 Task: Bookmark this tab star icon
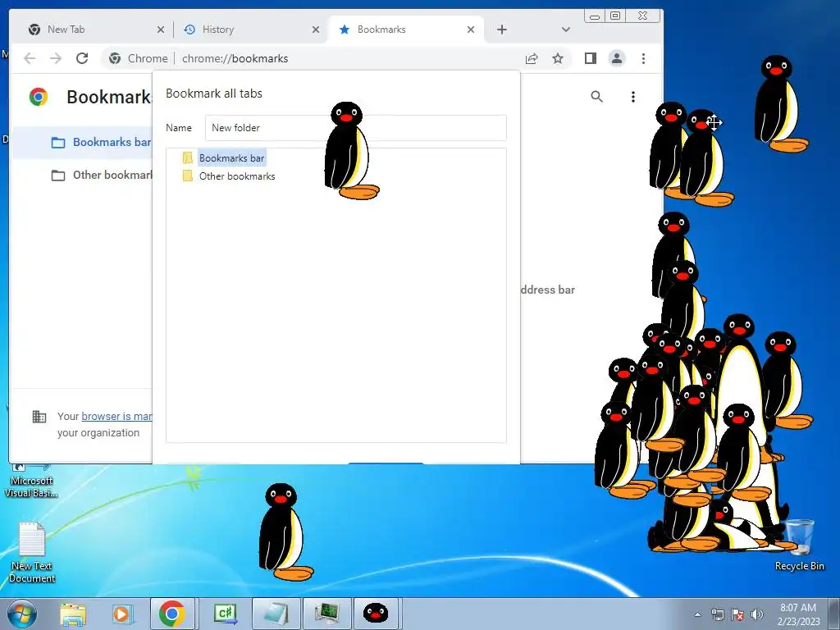(558, 58)
